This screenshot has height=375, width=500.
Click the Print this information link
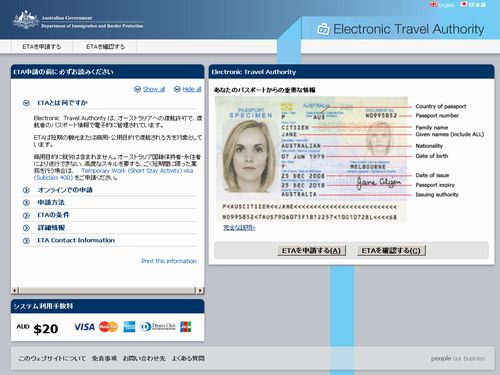click(x=169, y=261)
